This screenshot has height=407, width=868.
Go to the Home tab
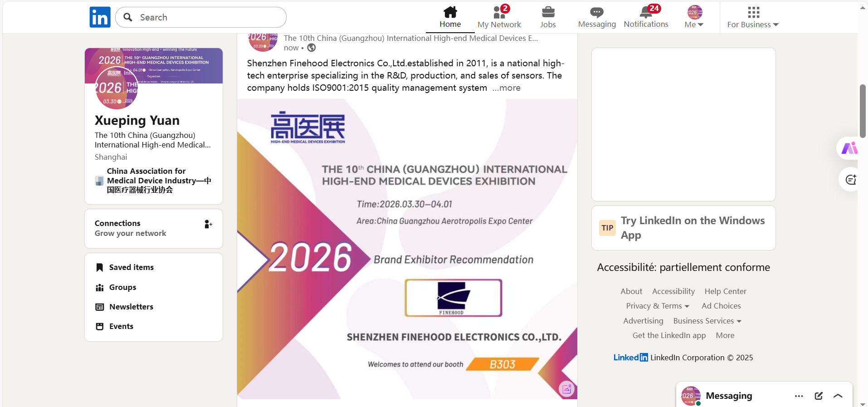click(450, 17)
